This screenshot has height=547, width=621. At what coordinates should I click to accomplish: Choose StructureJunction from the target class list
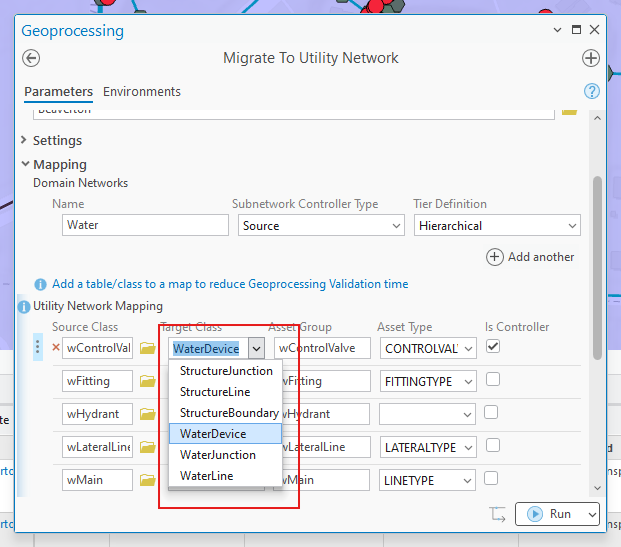[225, 371]
